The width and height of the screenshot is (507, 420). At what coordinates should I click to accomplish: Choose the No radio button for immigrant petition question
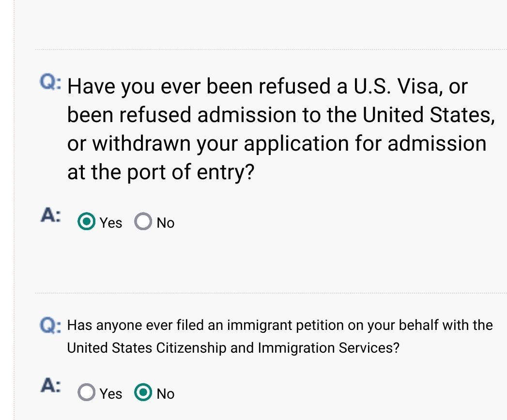(x=143, y=392)
